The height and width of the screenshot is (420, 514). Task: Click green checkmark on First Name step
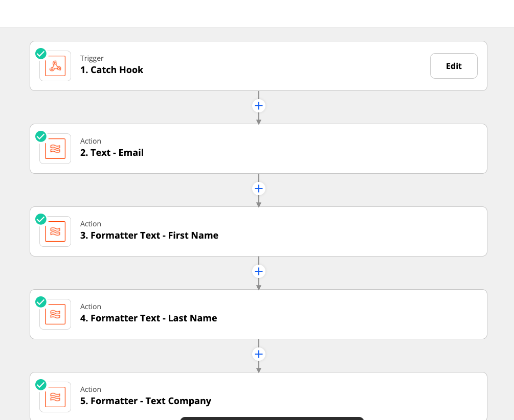pyautogui.click(x=41, y=219)
